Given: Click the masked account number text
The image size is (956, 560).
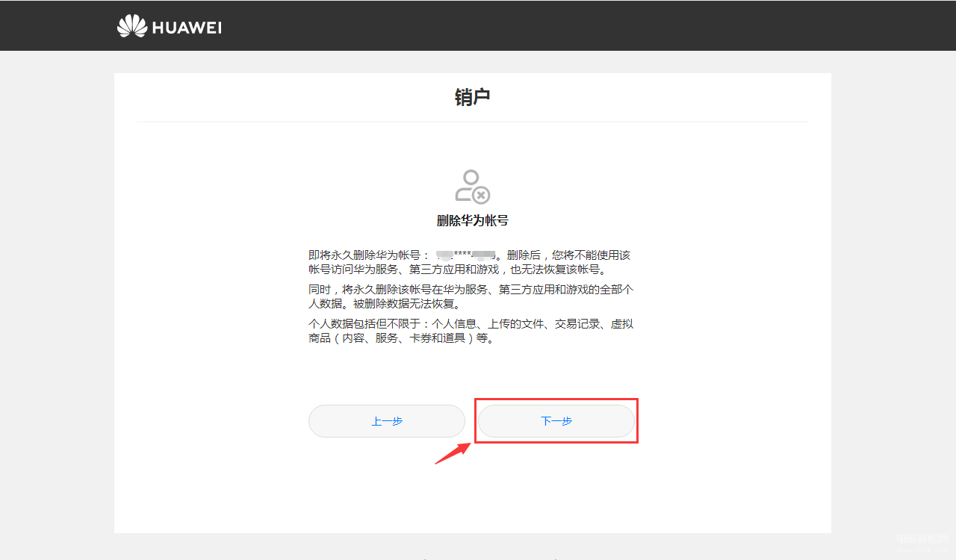Looking at the screenshot, I should point(467,255).
